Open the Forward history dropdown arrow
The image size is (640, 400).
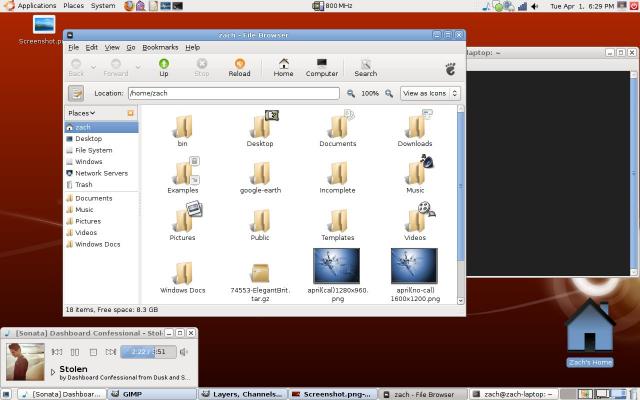[138, 67]
